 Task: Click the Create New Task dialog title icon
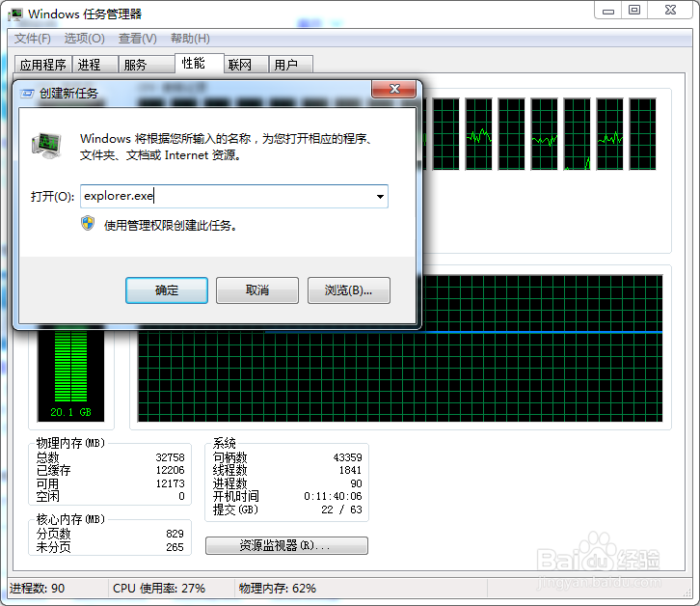tap(27, 93)
